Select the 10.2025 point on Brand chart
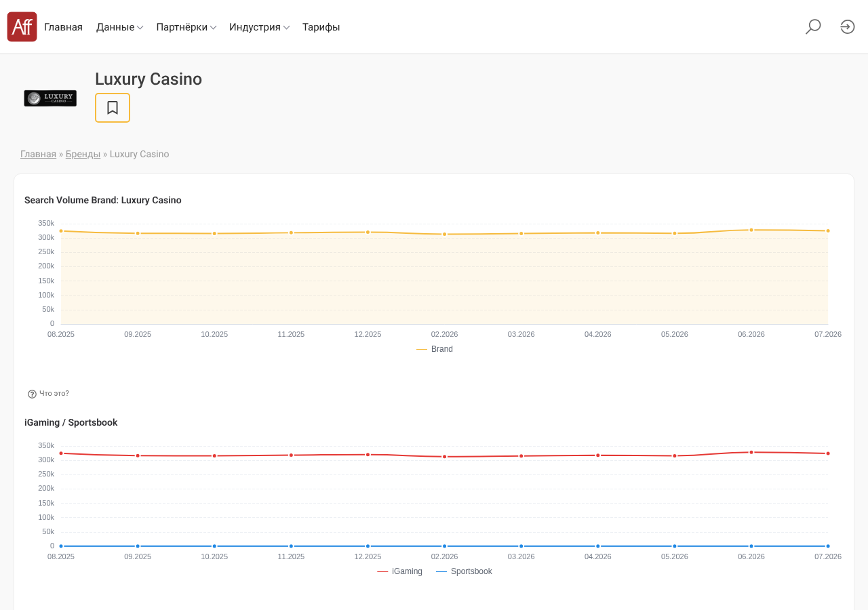868x610 pixels. [x=214, y=233]
